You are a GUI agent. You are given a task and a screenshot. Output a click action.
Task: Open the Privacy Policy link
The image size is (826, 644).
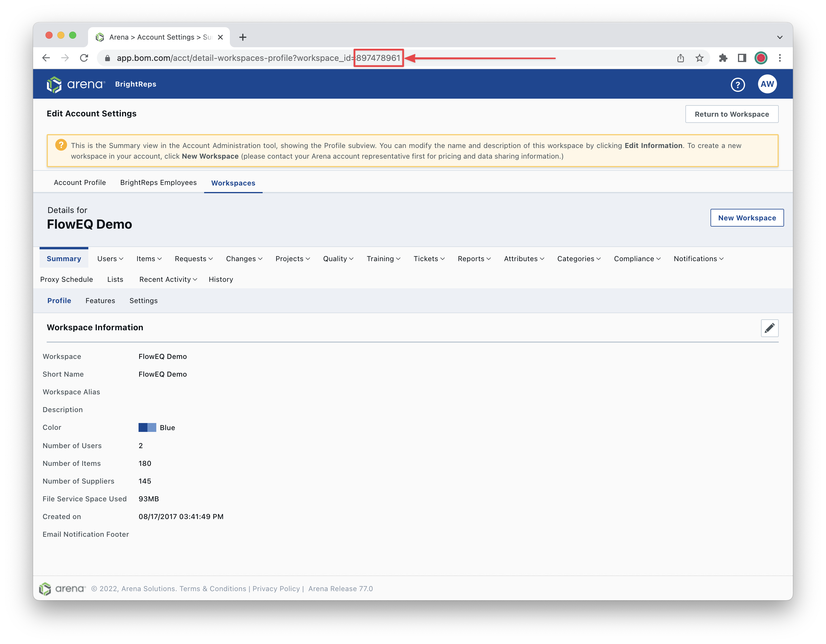276,588
